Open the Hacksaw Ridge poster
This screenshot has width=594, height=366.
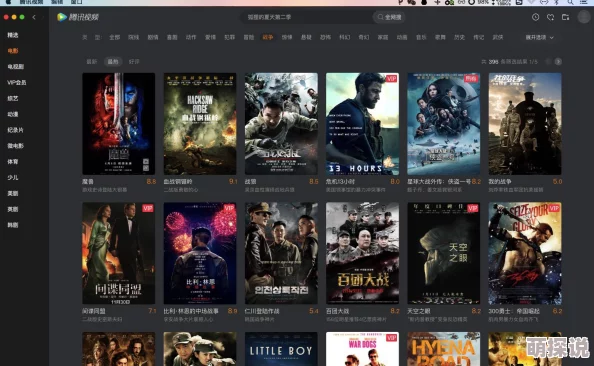pos(200,124)
